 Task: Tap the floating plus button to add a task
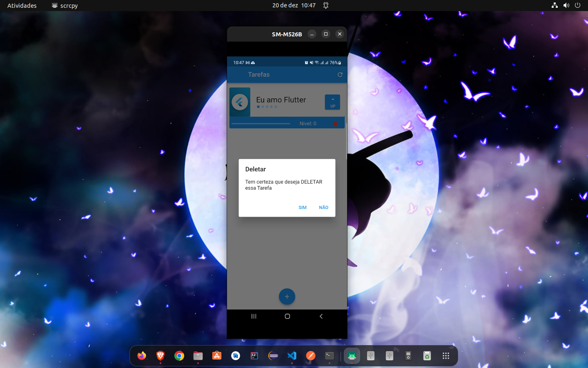tap(287, 296)
